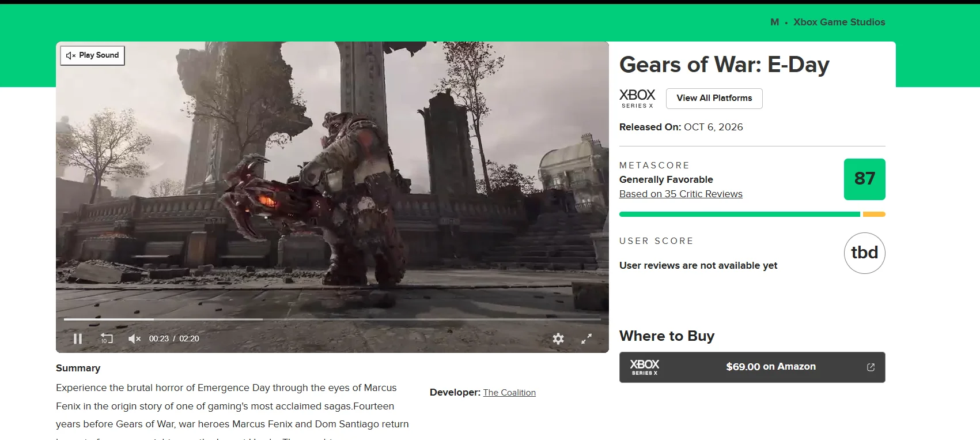Rewind the video 10 seconds
980x440 pixels.
(107, 339)
